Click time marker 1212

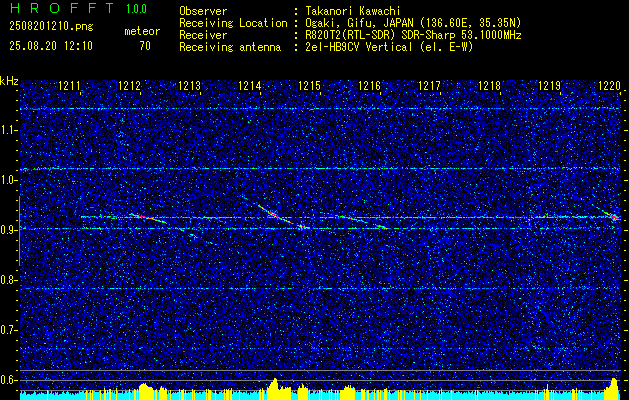pos(130,85)
